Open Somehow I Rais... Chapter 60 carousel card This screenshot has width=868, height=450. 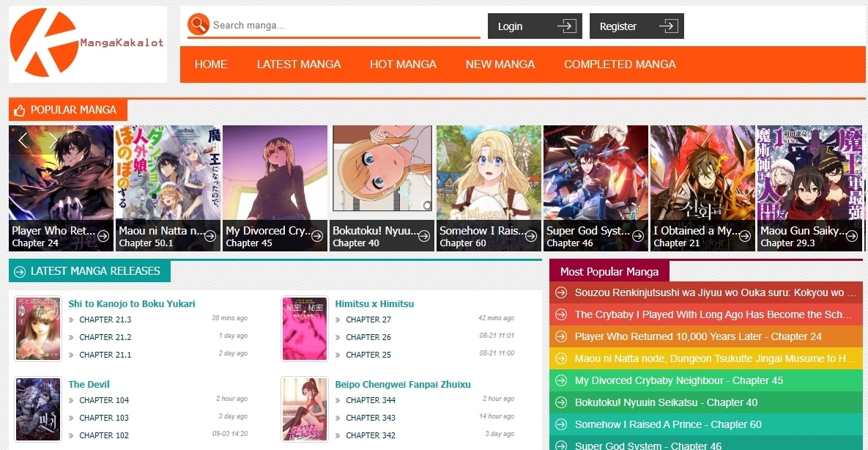point(489,188)
